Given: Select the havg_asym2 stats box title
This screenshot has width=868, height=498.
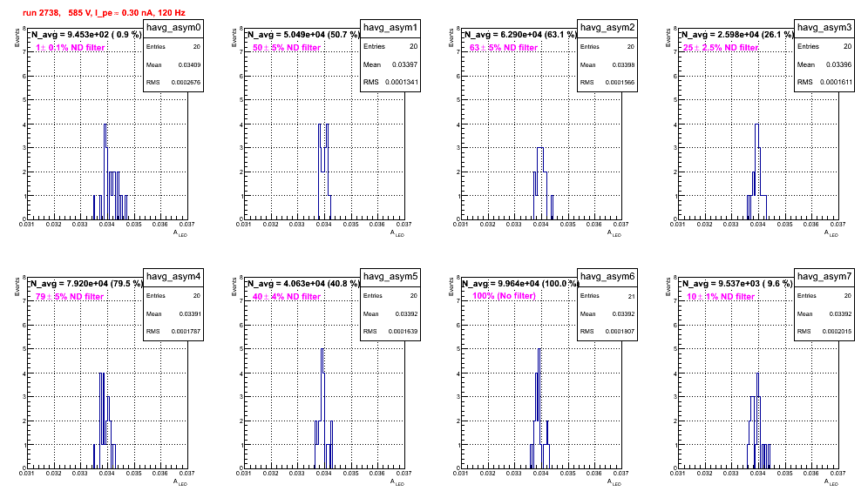Looking at the screenshot, I should click(x=607, y=28).
